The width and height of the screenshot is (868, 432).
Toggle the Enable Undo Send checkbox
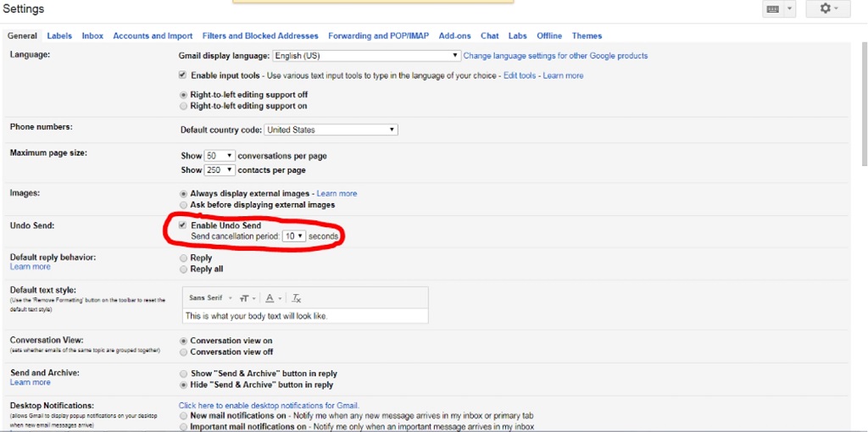pyautogui.click(x=183, y=225)
